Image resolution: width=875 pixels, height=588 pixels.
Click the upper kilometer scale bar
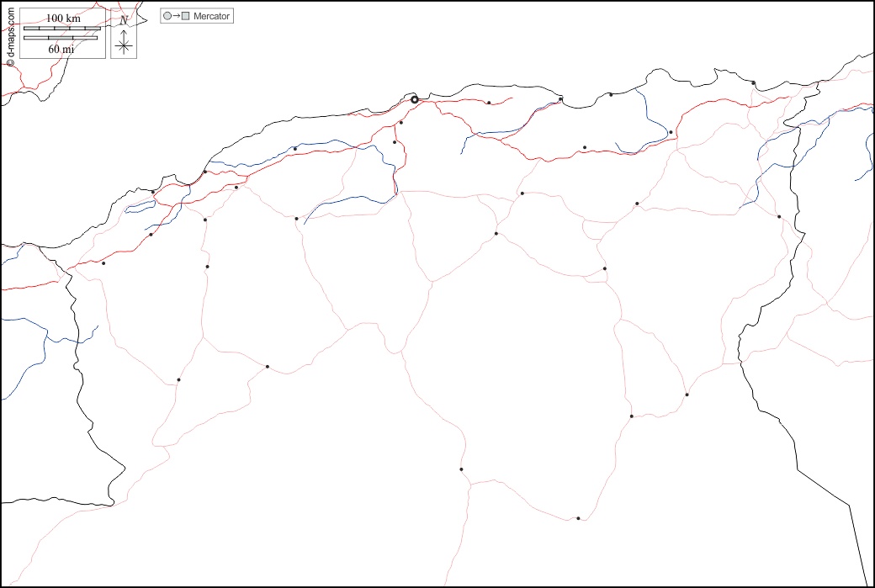pos(62,29)
